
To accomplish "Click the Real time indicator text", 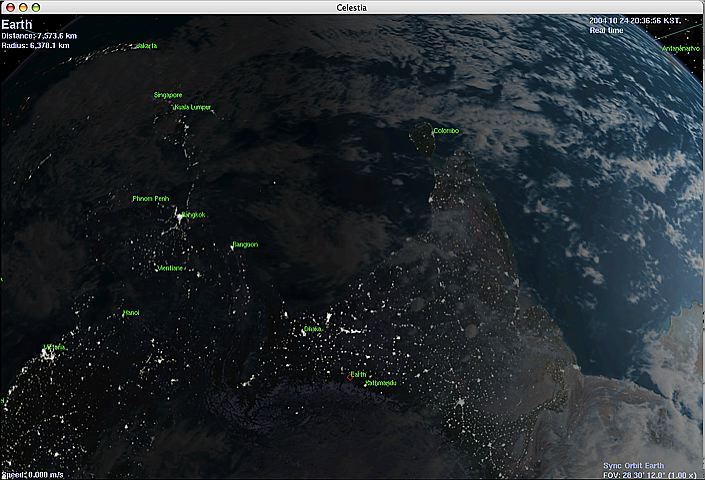I will [607, 31].
